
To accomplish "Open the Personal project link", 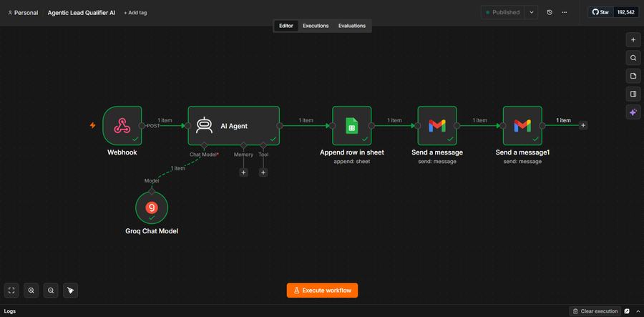I will pyautogui.click(x=23, y=13).
